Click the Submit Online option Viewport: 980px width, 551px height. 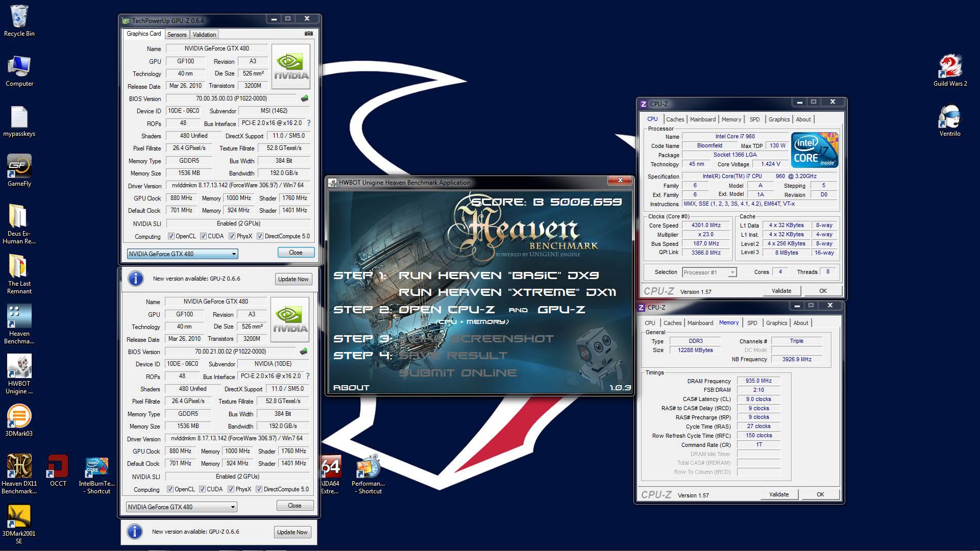tap(458, 373)
